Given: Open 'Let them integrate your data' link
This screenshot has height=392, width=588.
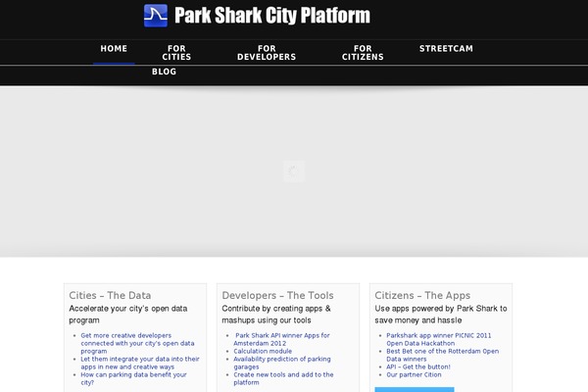Looking at the screenshot, I should click(140, 363).
